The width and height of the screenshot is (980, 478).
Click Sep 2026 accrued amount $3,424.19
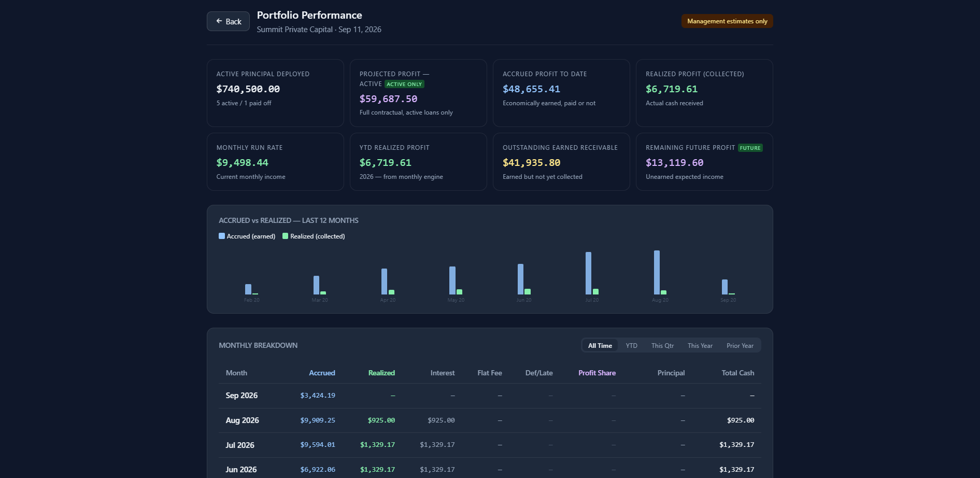coord(318,396)
